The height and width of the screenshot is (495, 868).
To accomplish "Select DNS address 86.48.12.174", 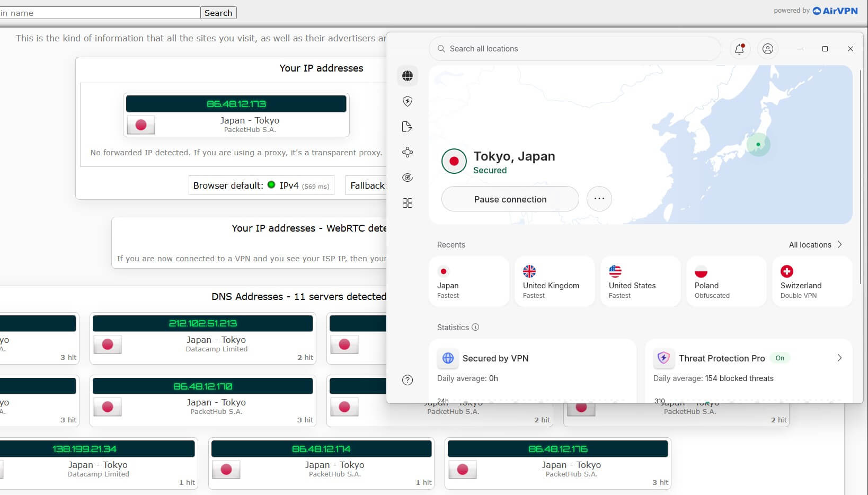I will 321,449.
